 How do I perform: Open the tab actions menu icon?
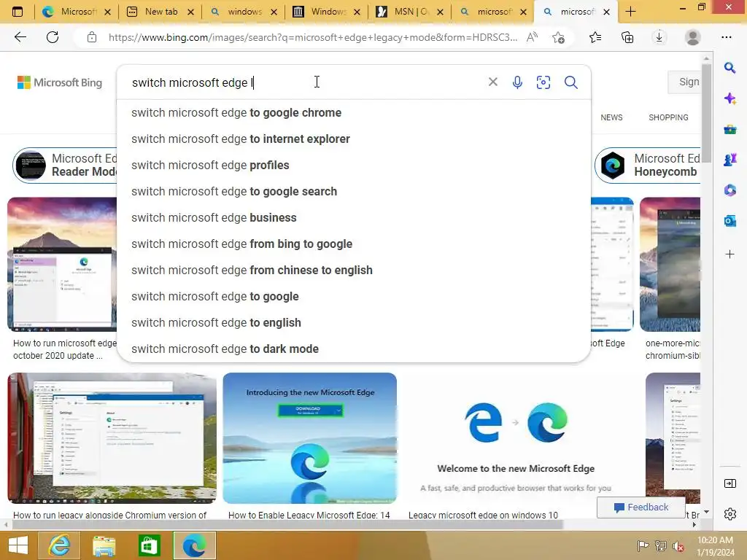click(18, 12)
